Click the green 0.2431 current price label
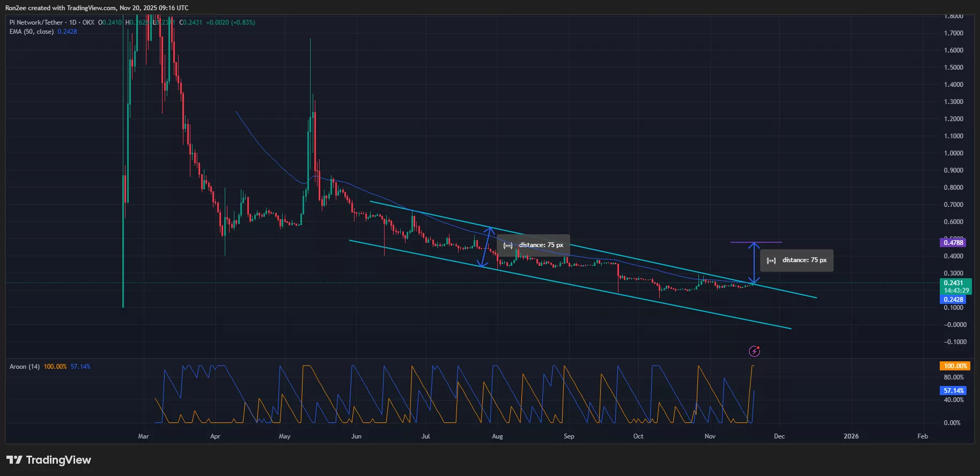Screen dimensions: 980x476 [x=953, y=283]
